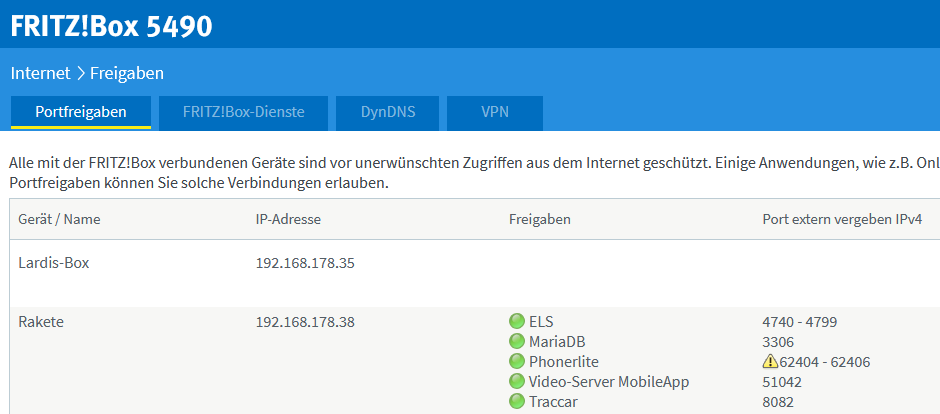This screenshot has width=940, height=414.
Task: Click the green status icon beside ELS
Action: (517, 322)
